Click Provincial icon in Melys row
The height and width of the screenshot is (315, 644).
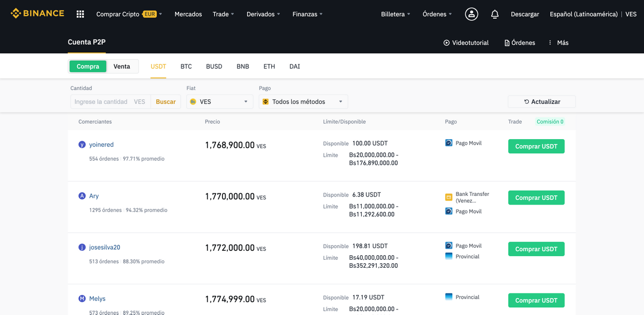pyautogui.click(x=449, y=297)
